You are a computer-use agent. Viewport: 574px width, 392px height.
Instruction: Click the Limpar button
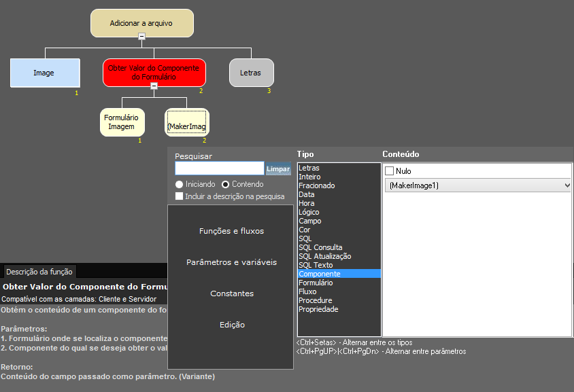(x=277, y=168)
